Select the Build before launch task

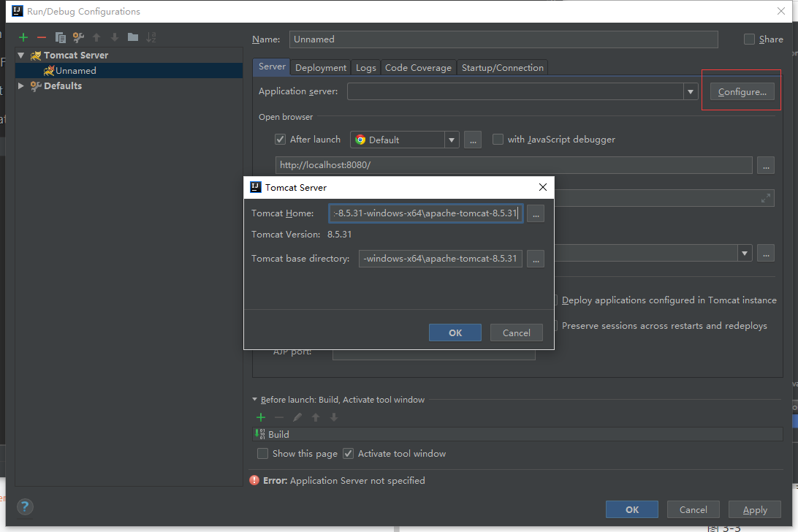(x=517, y=434)
